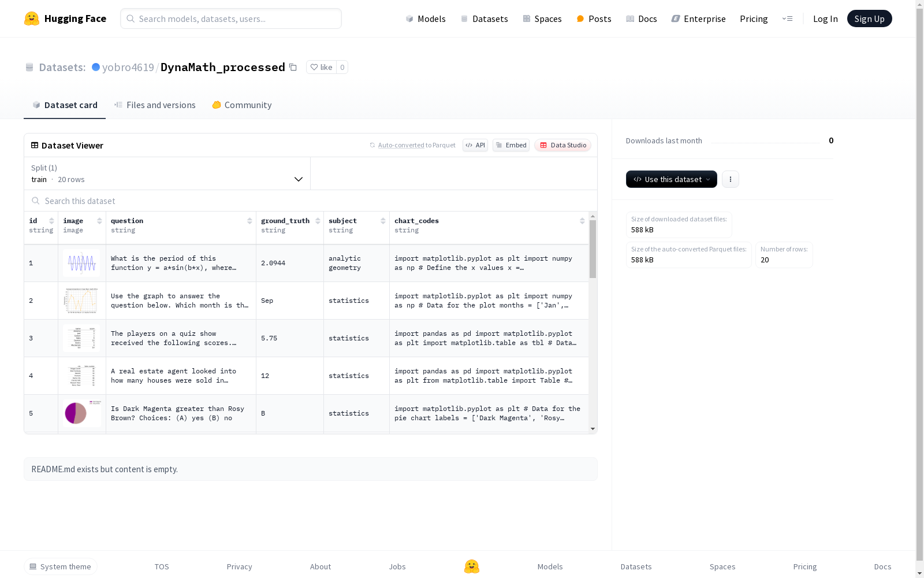This screenshot has height=578, width=924.
Task: Open Spaces in top navigation
Action: coord(542,18)
